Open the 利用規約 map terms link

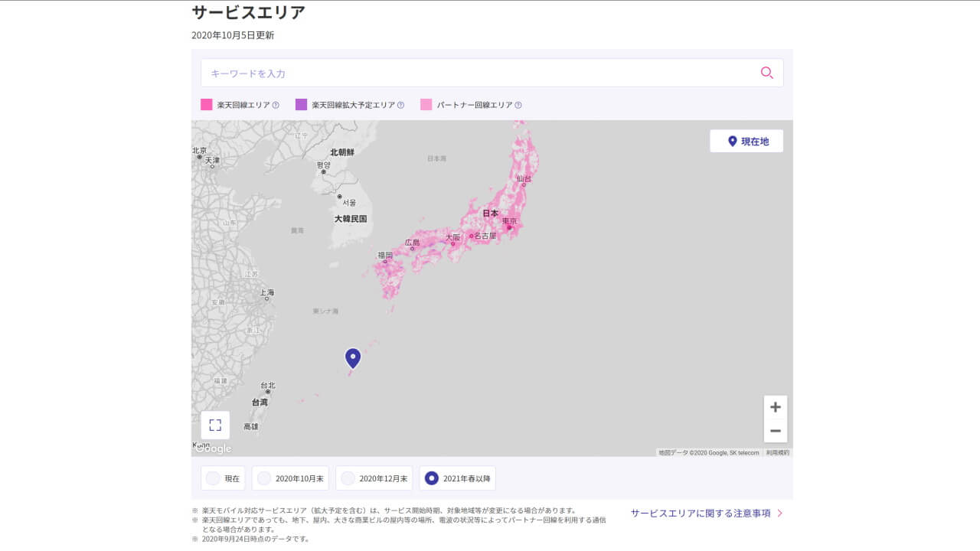[x=777, y=452]
